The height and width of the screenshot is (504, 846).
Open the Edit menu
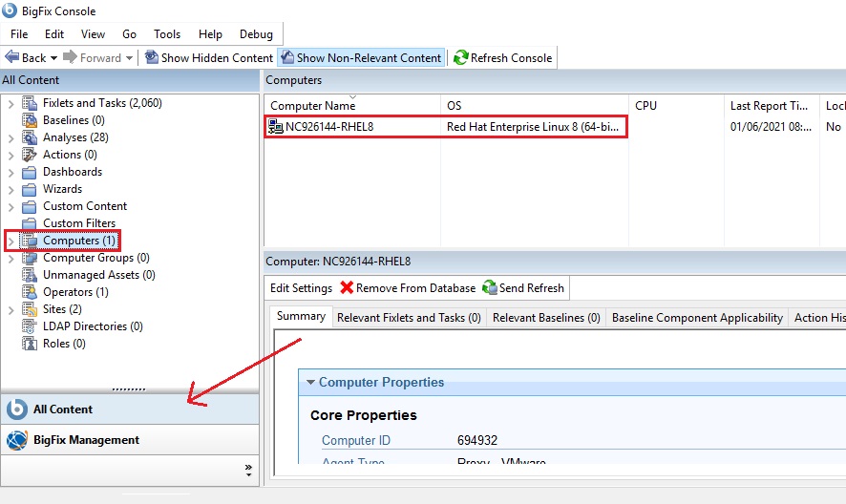[54, 34]
